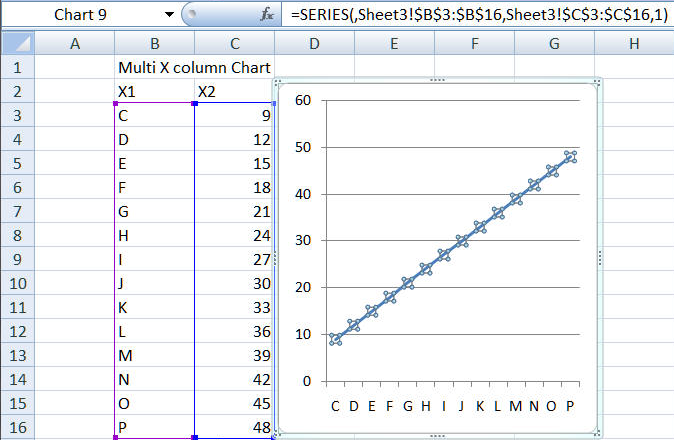Click the purple range handle below cell B16

(x=116, y=438)
